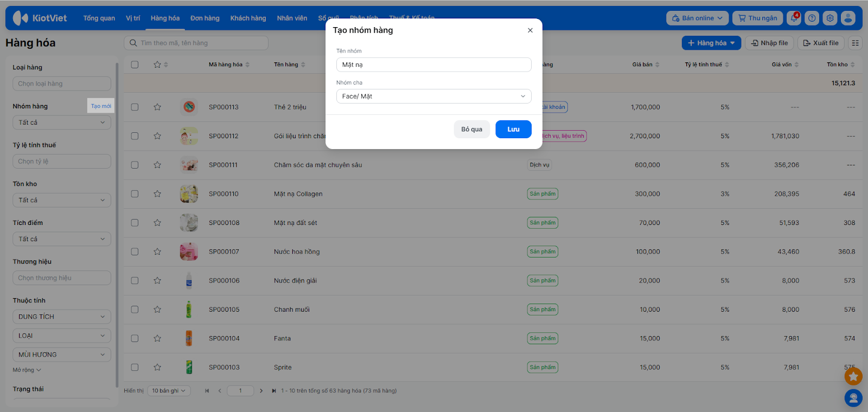Star the SP000110 Mặt nạ Collagen row

pyautogui.click(x=157, y=194)
